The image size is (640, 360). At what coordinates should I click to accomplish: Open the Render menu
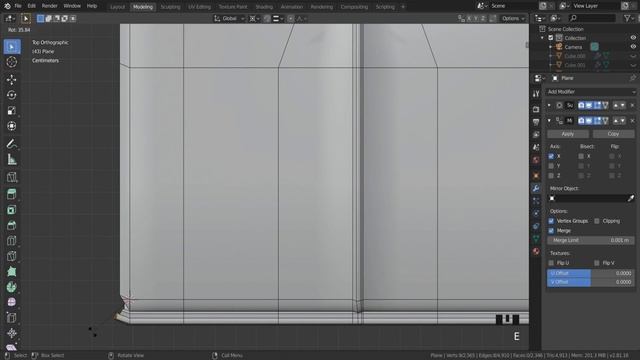(x=49, y=6)
